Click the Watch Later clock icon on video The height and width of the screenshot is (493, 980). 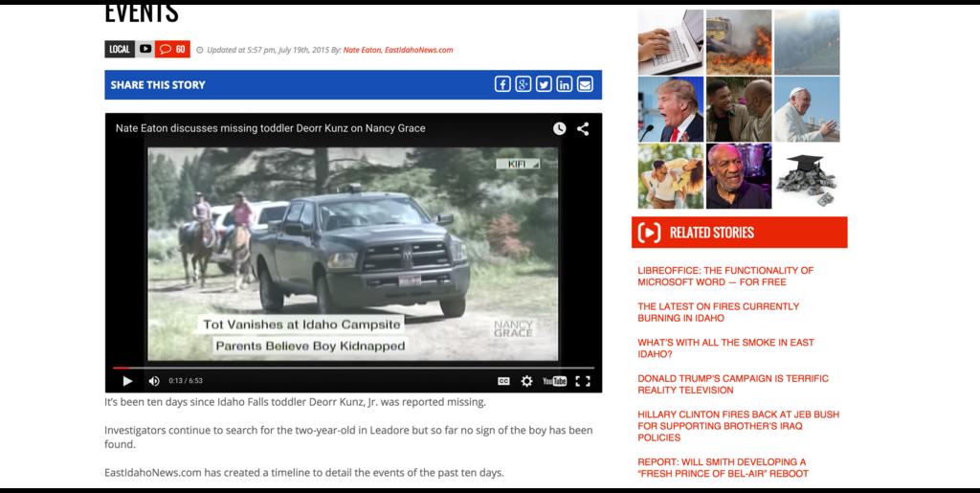[x=559, y=128]
